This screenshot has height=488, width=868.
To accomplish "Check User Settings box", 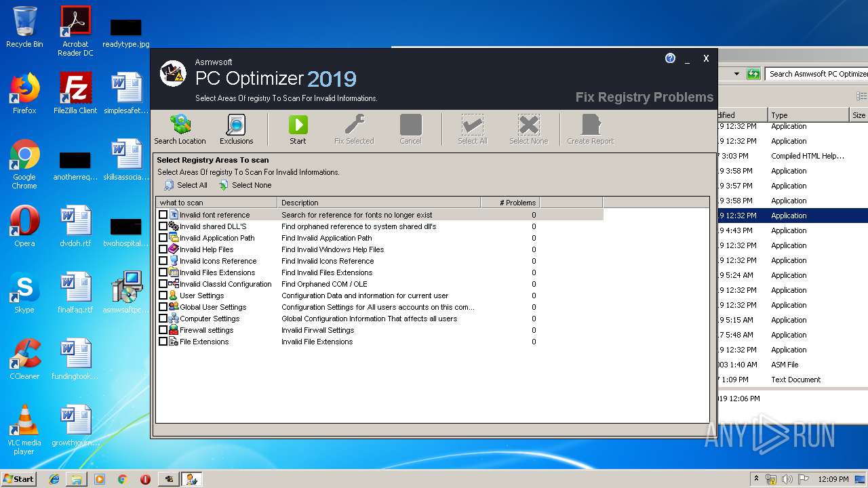I will pyautogui.click(x=163, y=296).
